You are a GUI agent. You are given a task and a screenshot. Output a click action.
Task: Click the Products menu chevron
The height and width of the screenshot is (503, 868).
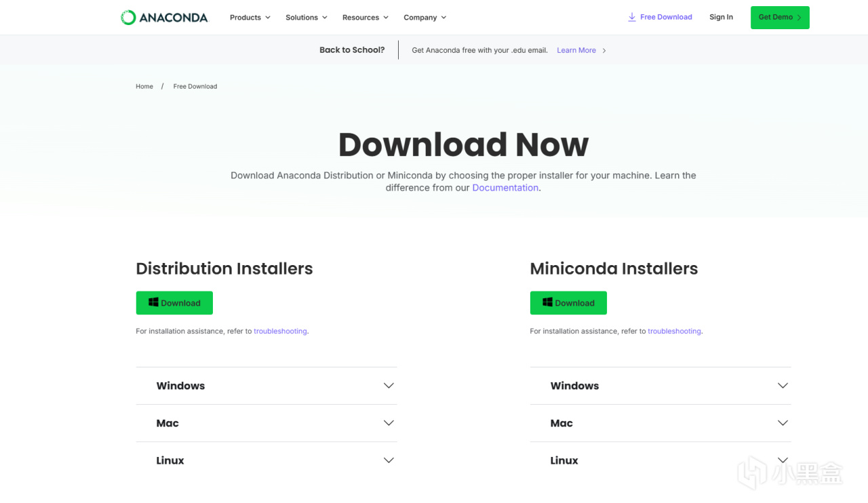coord(268,18)
